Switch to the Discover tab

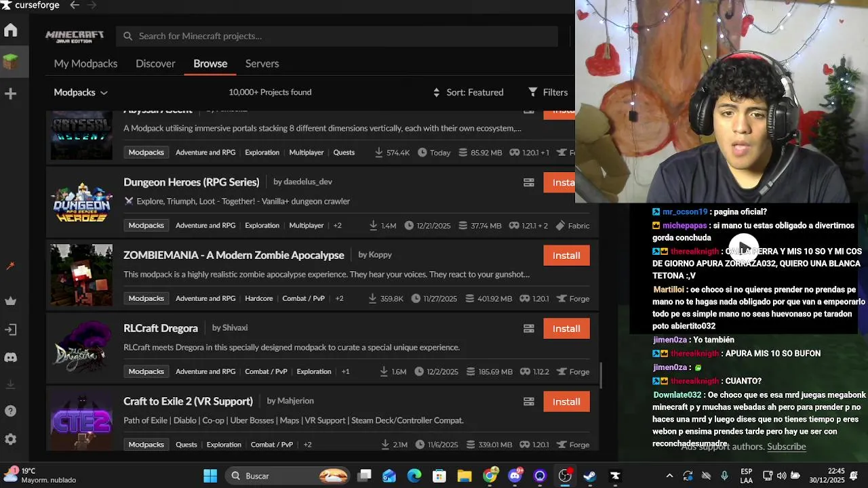pyautogui.click(x=155, y=64)
